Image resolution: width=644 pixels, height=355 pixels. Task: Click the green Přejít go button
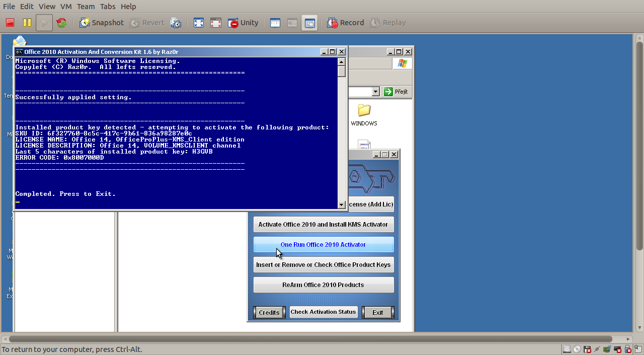[x=396, y=92]
